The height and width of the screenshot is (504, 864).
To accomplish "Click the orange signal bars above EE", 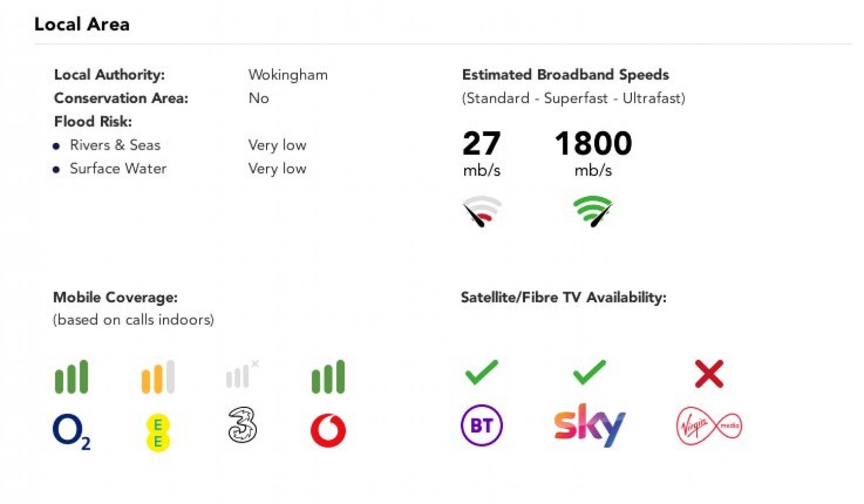I will coord(158,377).
